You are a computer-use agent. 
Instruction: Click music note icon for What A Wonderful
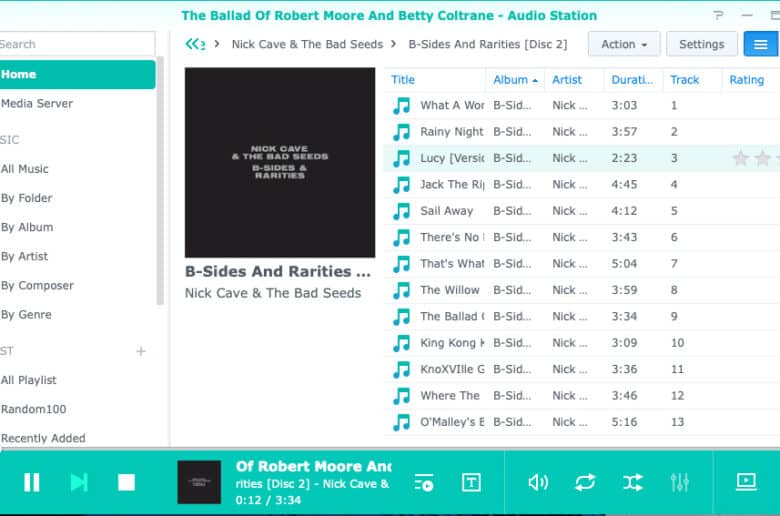[x=401, y=105]
